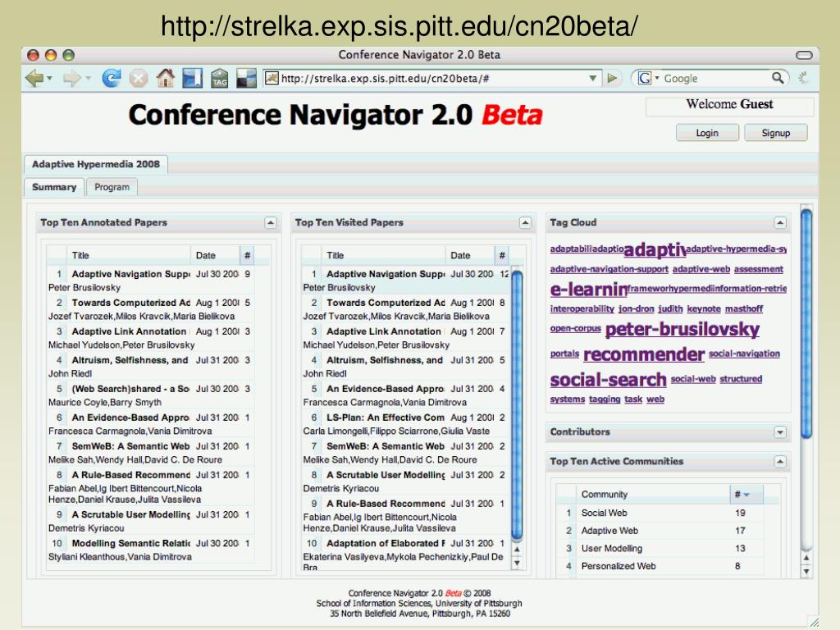Collapse the Top Ten Visited Papers panel
The image size is (840, 630).
point(526,223)
